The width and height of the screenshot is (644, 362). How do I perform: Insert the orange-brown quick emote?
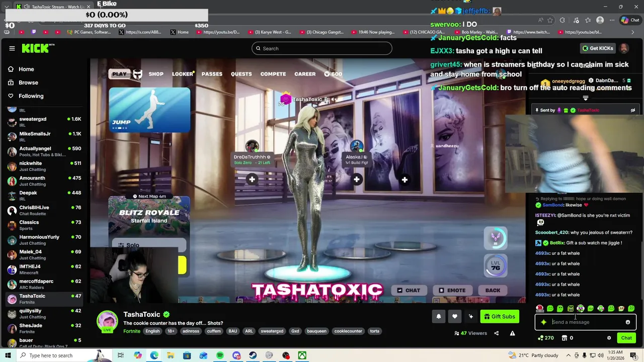[x=621, y=308]
